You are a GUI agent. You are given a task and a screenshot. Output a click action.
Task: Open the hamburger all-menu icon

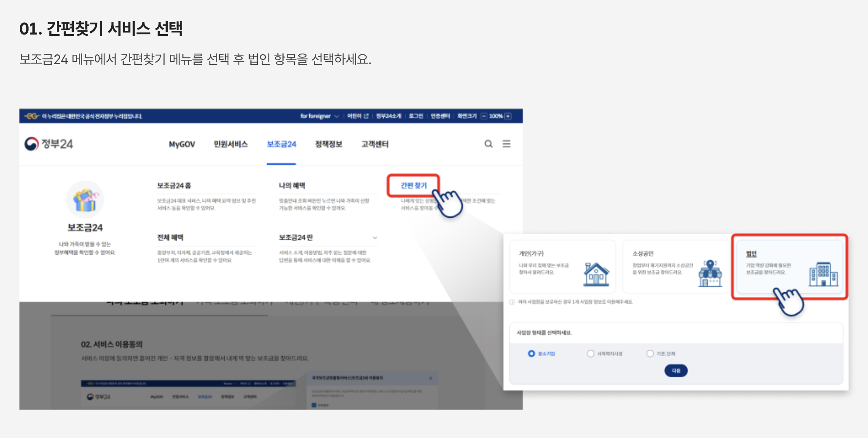click(x=506, y=144)
